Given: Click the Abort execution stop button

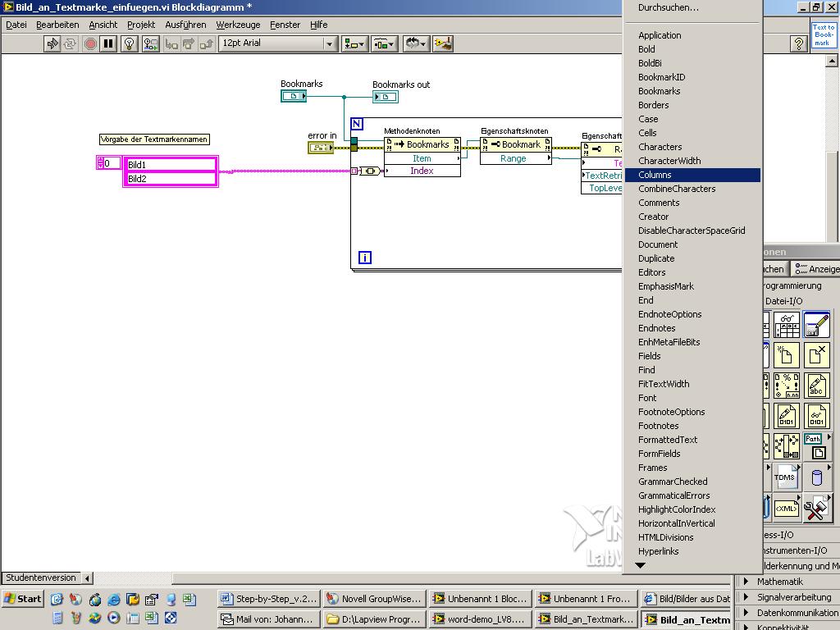Looking at the screenshot, I should tap(90, 43).
